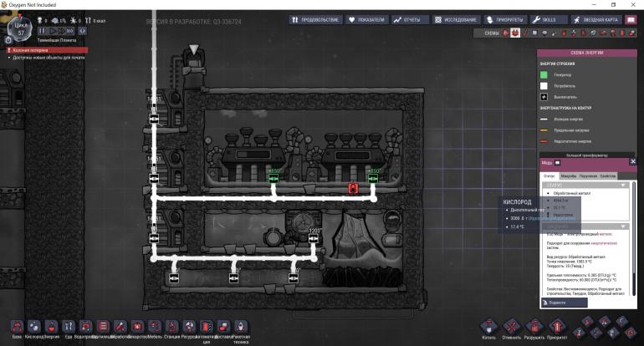Screen dimensions: 644x346
Task: Switch to the Свойства tab
Action: tap(607, 176)
